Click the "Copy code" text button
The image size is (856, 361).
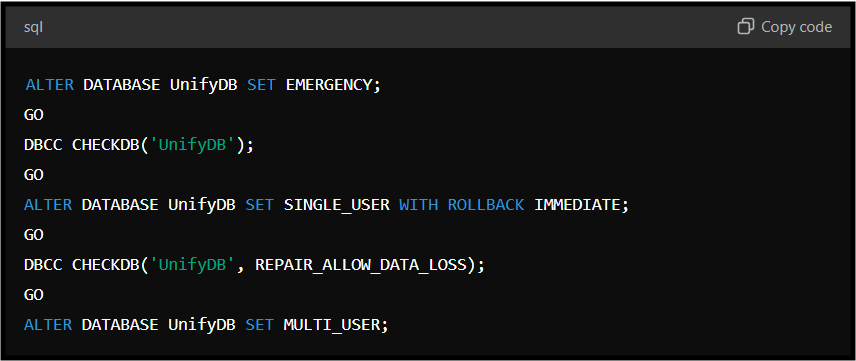point(796,27)
